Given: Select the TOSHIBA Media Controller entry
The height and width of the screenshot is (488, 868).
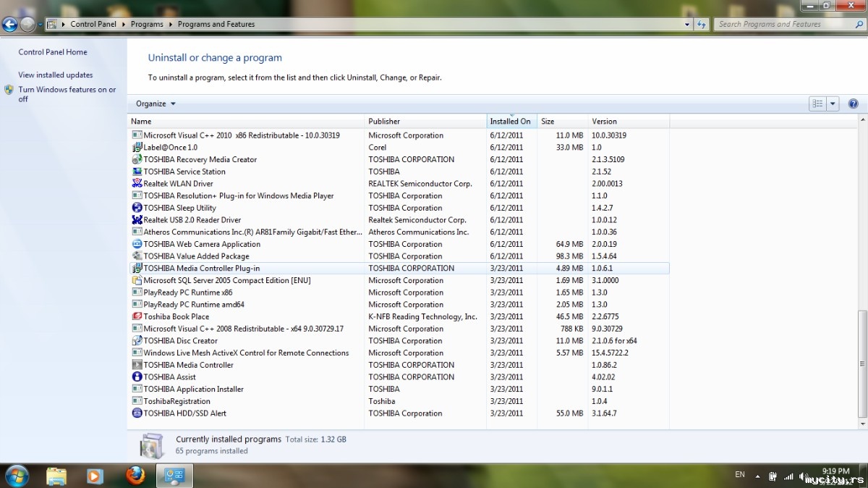Looking at the screenshot, I should [x=399, y=365].
